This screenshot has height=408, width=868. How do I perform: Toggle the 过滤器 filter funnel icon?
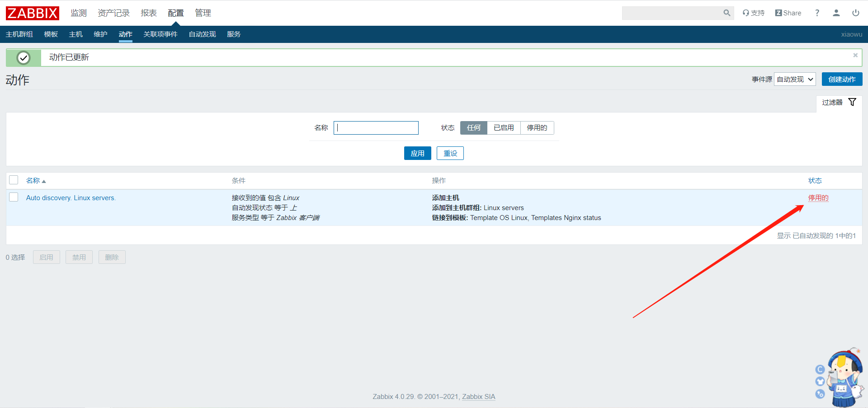[852, 102]
